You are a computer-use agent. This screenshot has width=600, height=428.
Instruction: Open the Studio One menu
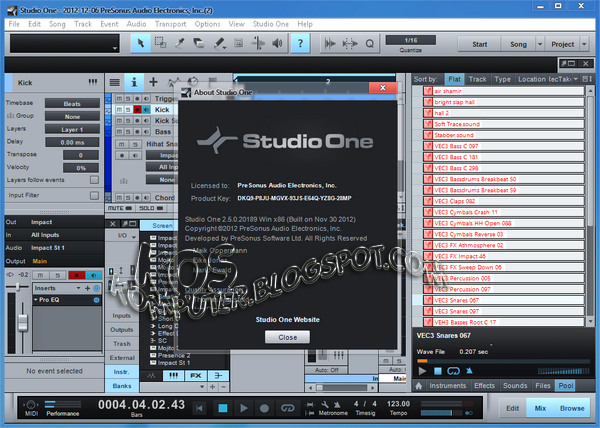(x=271, y=24)
